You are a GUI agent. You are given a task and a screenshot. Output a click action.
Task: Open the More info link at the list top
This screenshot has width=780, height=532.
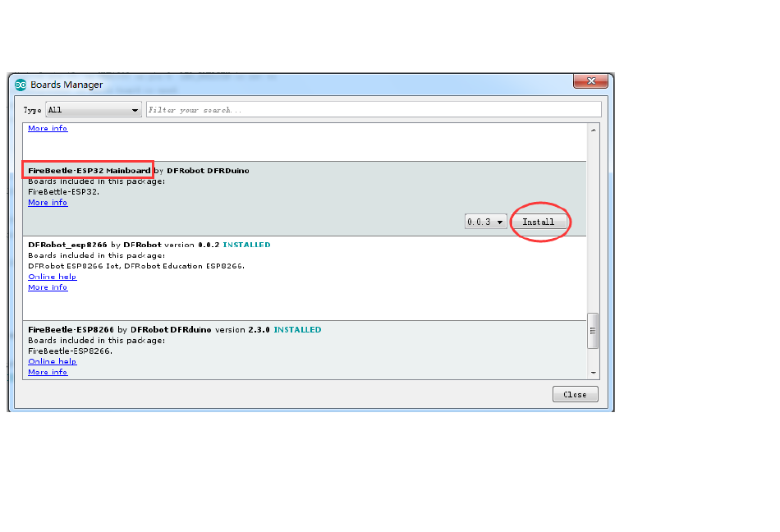[48, 128]
